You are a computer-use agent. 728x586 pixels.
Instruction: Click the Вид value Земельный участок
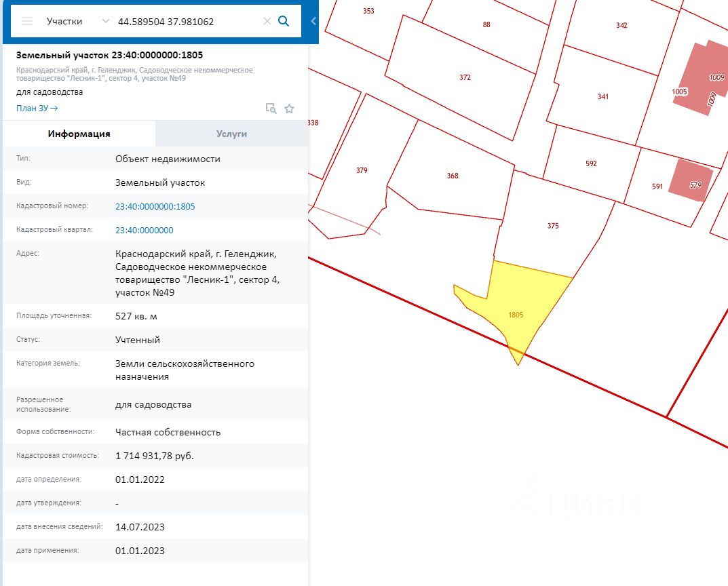point(160,183)
